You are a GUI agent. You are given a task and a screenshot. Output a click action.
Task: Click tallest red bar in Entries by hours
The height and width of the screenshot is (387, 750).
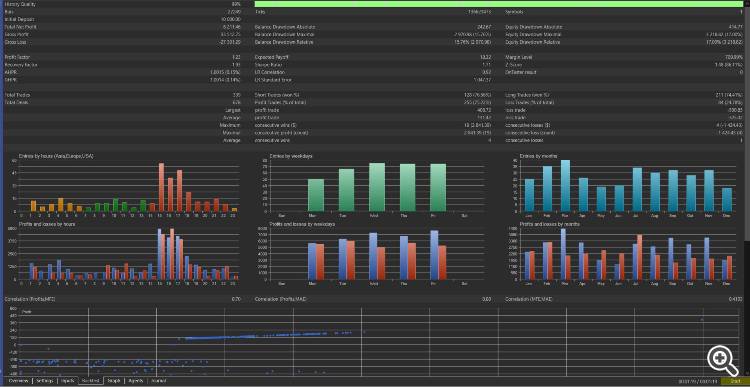(x=161, y=188)
